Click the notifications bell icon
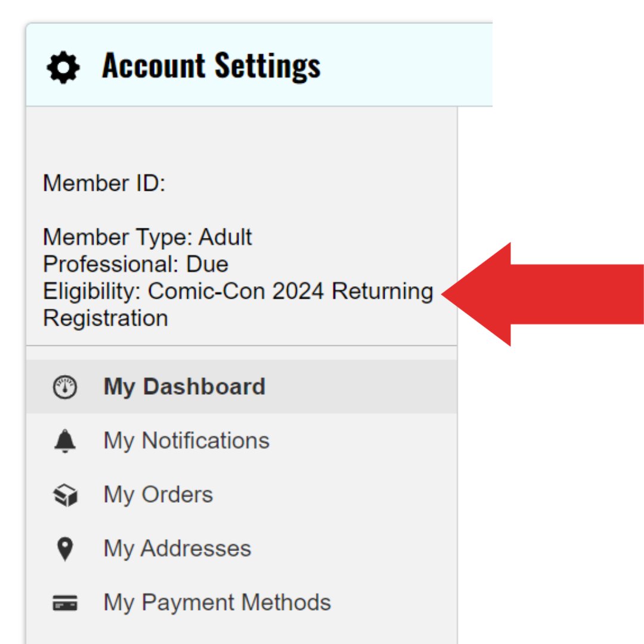 [65, 441]
